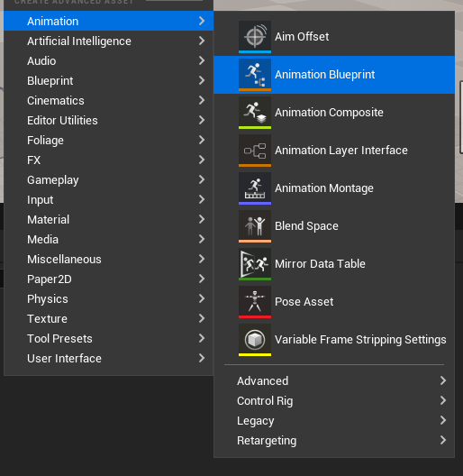Click the Variable Frame Stripping Settings cube icon

point(255,340)
